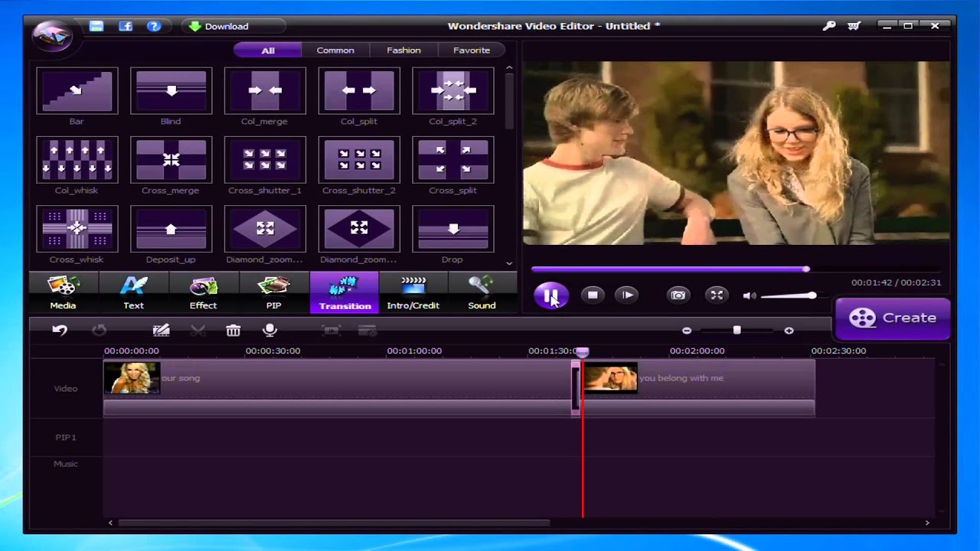The image size is (980, 551).
Task: Open the Media panel
Action: 63,292
